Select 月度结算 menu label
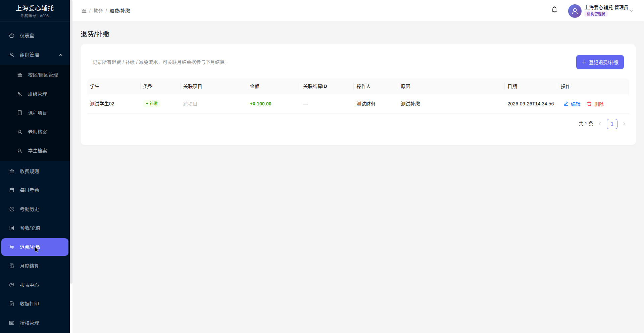 (30, 266)
